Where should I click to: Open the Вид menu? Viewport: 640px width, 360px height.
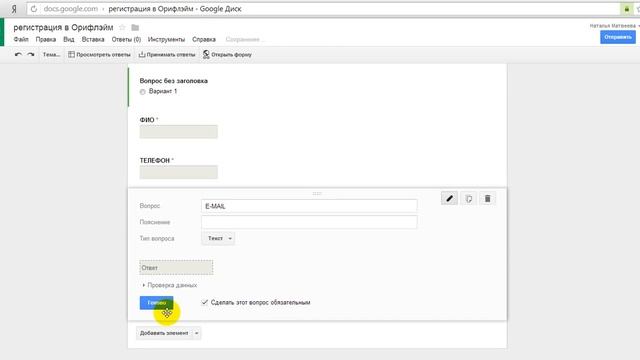[x=69, y=39]
